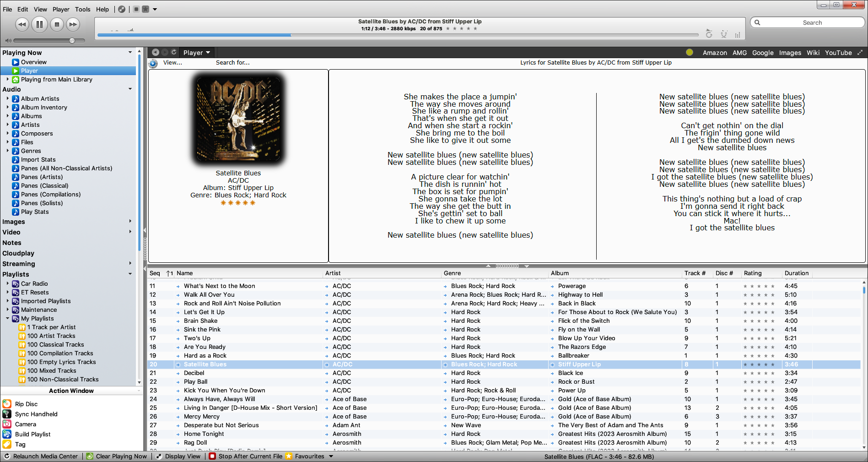Toggle the shuffle icon in the display
The image size is (868, 462).
point(724,35)
